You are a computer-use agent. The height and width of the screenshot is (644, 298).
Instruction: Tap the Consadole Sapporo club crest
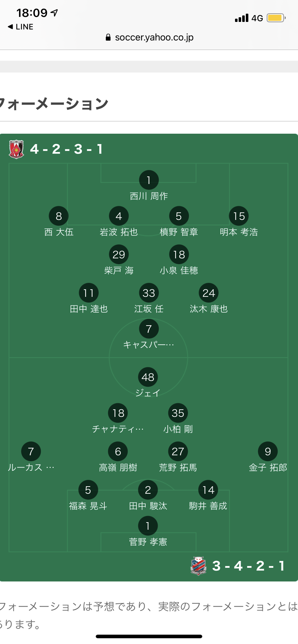(198, 566)
